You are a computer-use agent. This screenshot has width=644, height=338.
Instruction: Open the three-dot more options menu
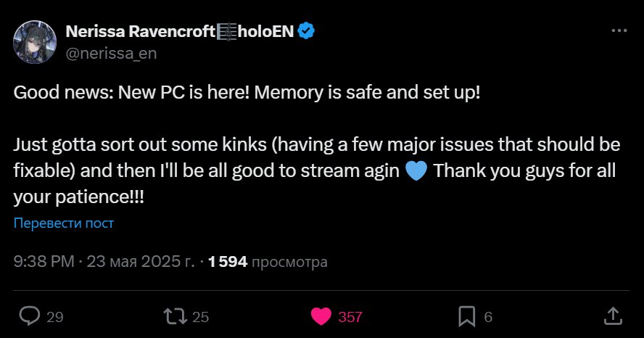(x=619, y=30)
